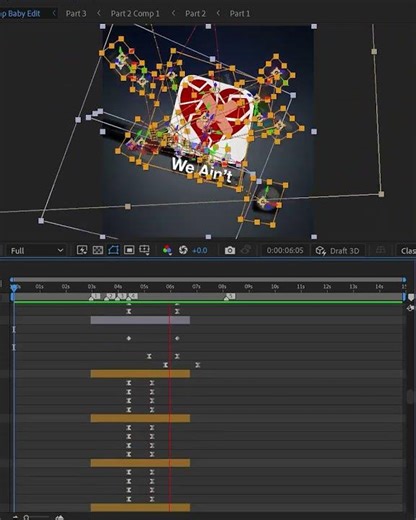Viewport: 416px width, 520px height.
Task: Click the arrow before Part 1 tab
Action: 218,13
